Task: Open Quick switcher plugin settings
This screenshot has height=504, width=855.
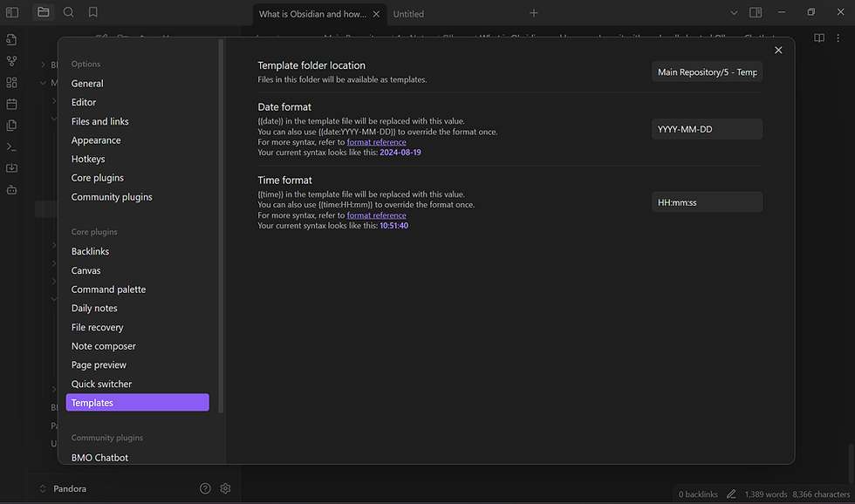Action: pyautogui.click(x=138, y=384)
